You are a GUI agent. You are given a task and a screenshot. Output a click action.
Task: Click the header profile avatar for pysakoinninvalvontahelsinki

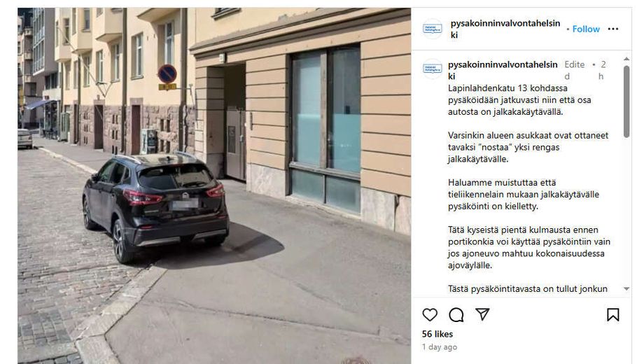pos(433,29)
